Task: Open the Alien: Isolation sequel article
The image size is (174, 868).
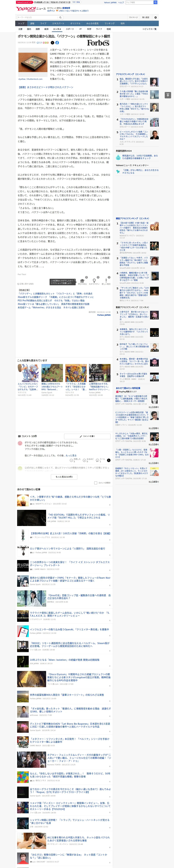Action: (65, 660)
